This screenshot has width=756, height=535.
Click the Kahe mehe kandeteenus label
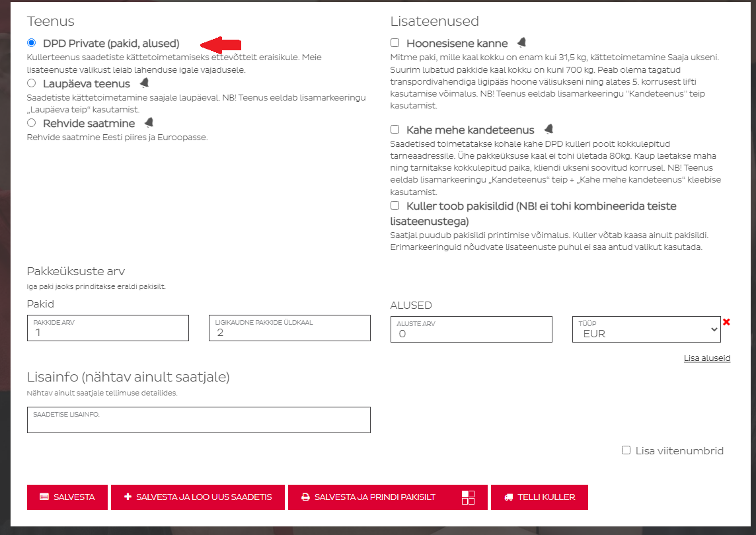[x=470, y=130]
